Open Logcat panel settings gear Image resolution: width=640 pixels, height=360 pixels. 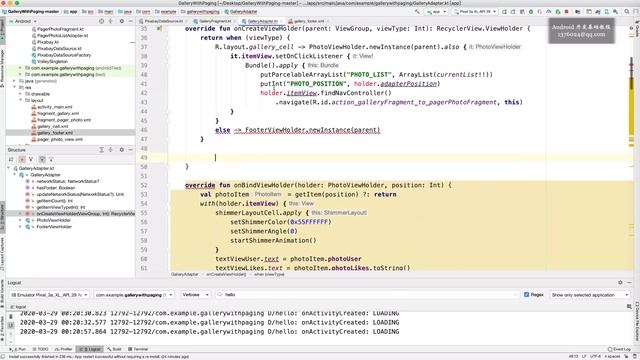click(x=620, y=282)
